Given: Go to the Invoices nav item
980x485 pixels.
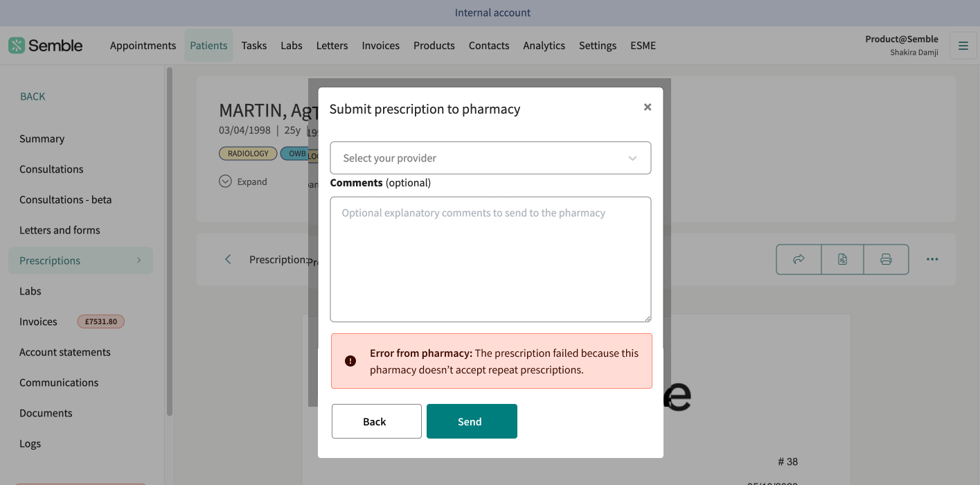Looking at the screenshot, I should coord(380,46).
